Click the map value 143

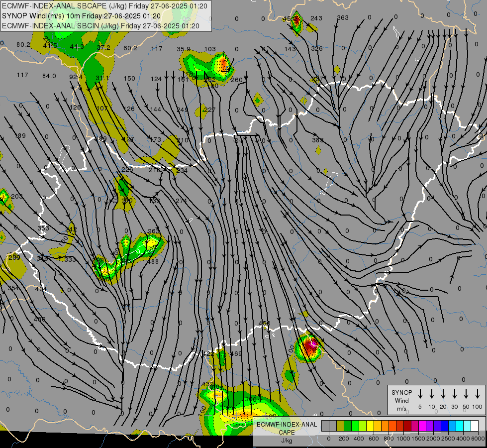click(290, 49)
